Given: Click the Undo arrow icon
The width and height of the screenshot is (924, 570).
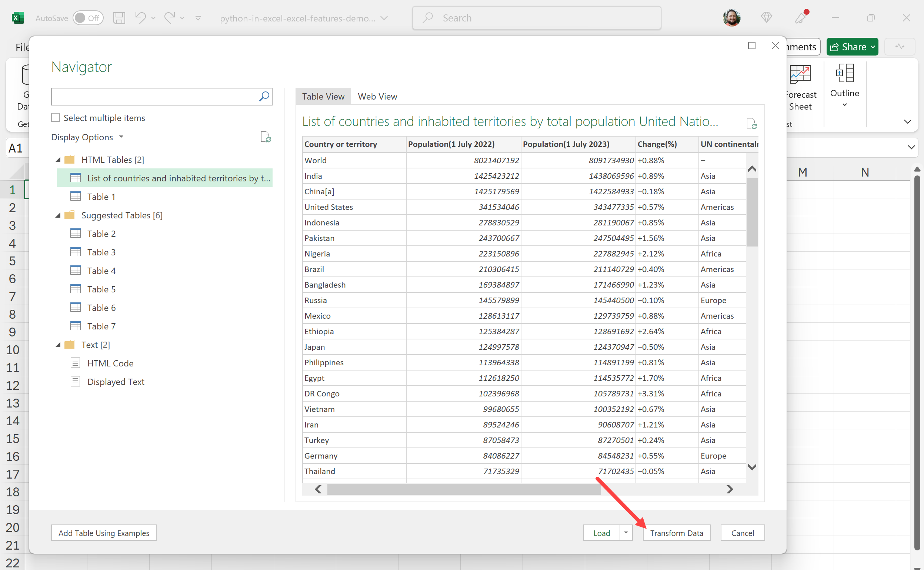Looking at the screenshot, I should click(x=140, y=18).
